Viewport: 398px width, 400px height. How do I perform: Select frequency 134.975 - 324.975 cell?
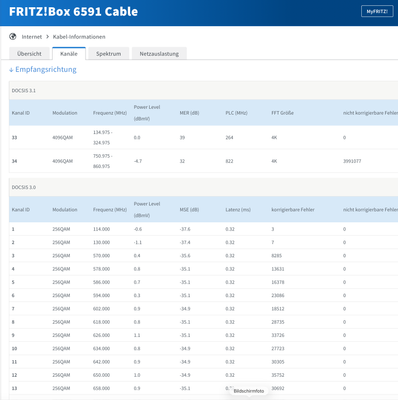[103, 137]
